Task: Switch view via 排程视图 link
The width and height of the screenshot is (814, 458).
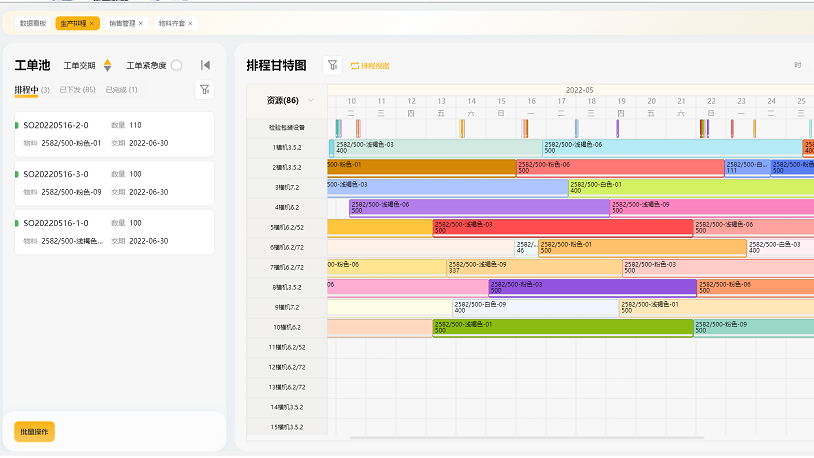Action: coord(370,66)
